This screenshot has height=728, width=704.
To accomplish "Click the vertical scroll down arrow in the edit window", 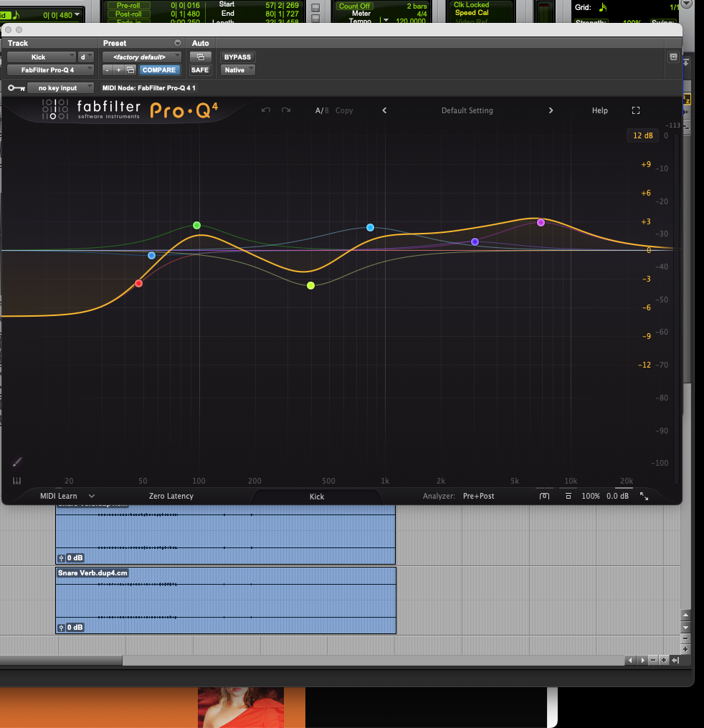I will (x=685, y=627).
